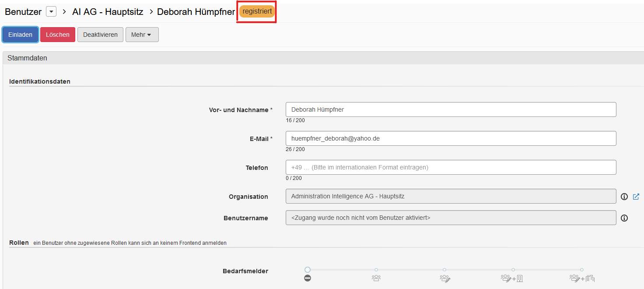Open the dropdown arrow next to Benutzer

click(x=51, y=12)
